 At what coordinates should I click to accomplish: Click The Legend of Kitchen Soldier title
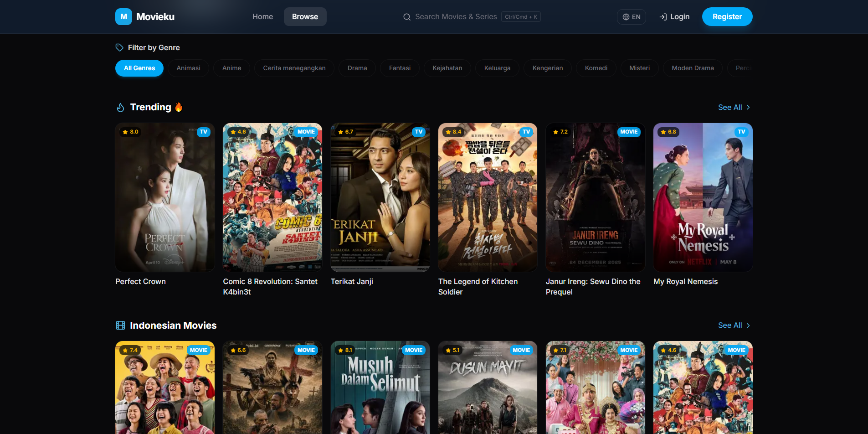pos(478,287)
